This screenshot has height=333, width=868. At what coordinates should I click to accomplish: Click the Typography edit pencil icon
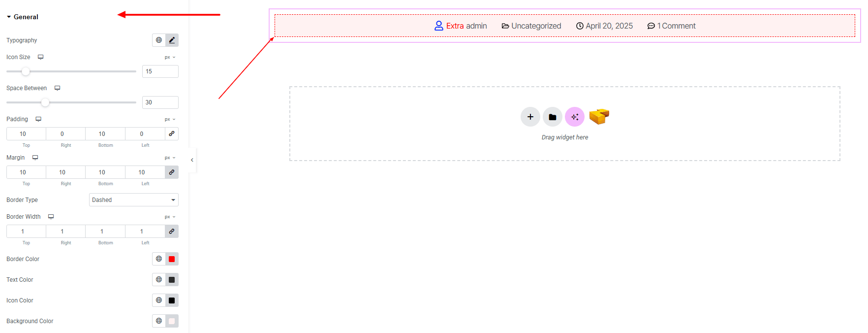172,40
